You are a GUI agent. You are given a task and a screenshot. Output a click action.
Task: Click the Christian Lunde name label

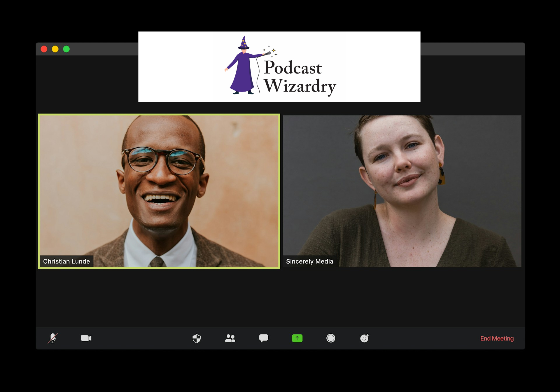click(66, 261)
